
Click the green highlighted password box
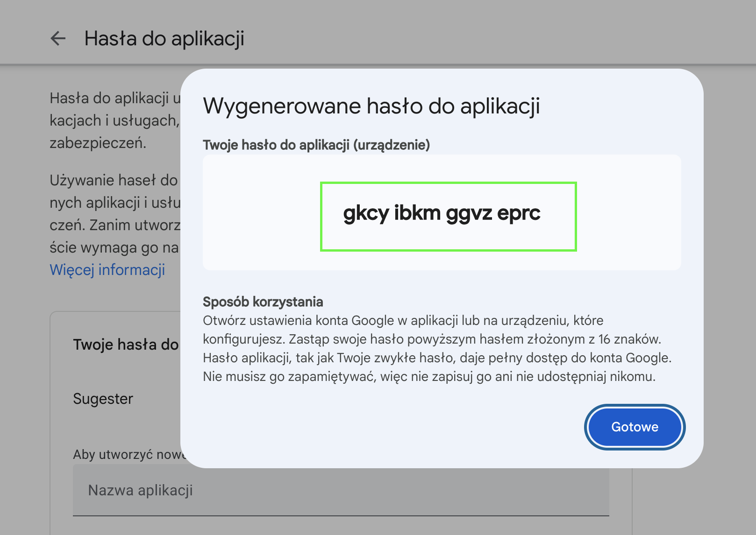point(448,216)
